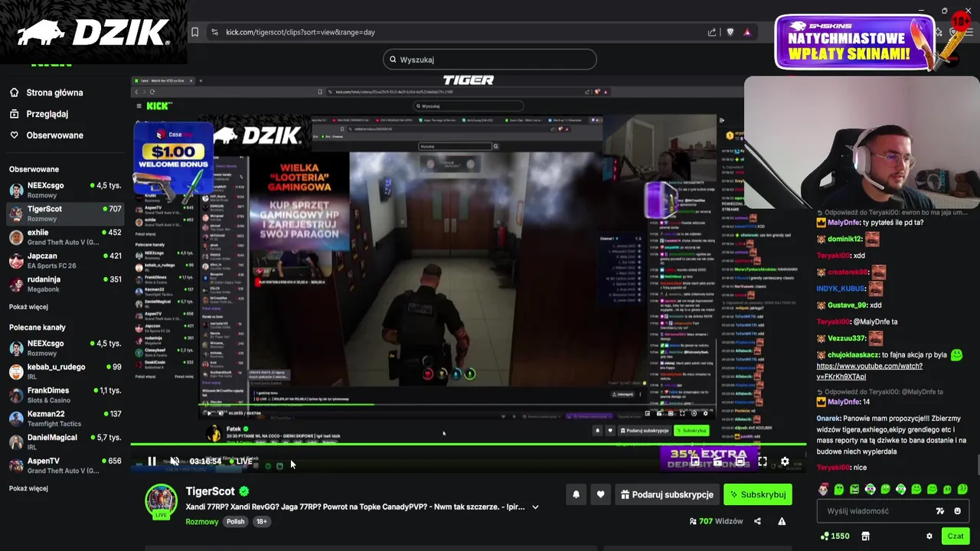The height and width of the screenshot is (551, 980).
Task: Click the browser address bar URL
Action: click(x=300, y=32)
